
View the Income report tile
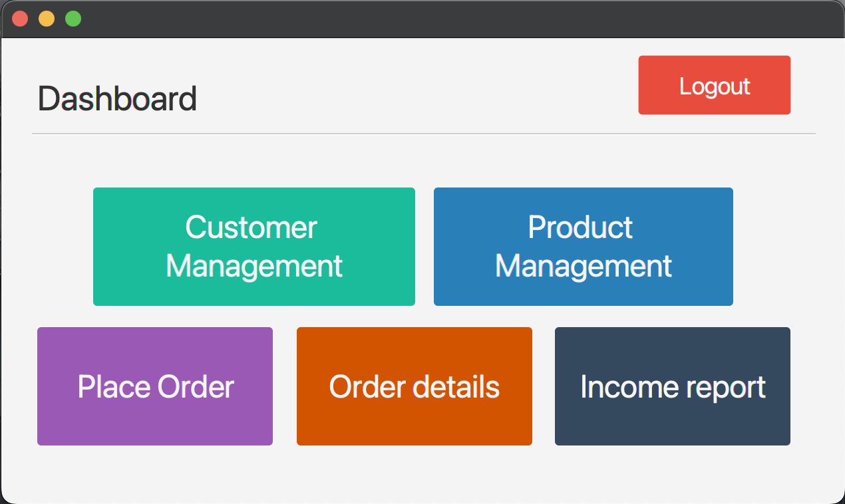(672, 386)
